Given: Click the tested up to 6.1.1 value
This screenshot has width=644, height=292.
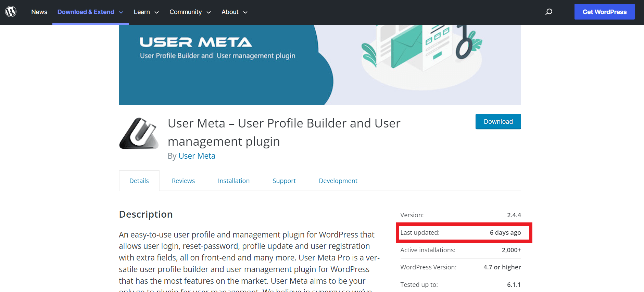Looking at the screenshot, I should [x=514, y=284].
